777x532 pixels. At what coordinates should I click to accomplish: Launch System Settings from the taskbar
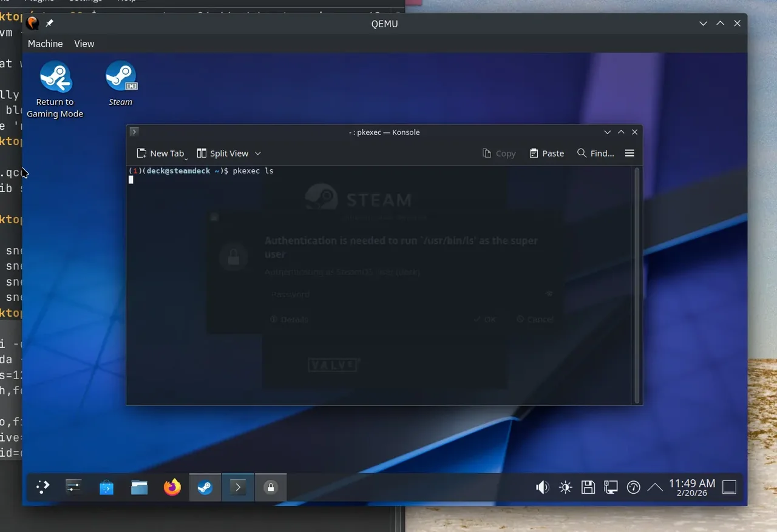[x=74, y=487]
